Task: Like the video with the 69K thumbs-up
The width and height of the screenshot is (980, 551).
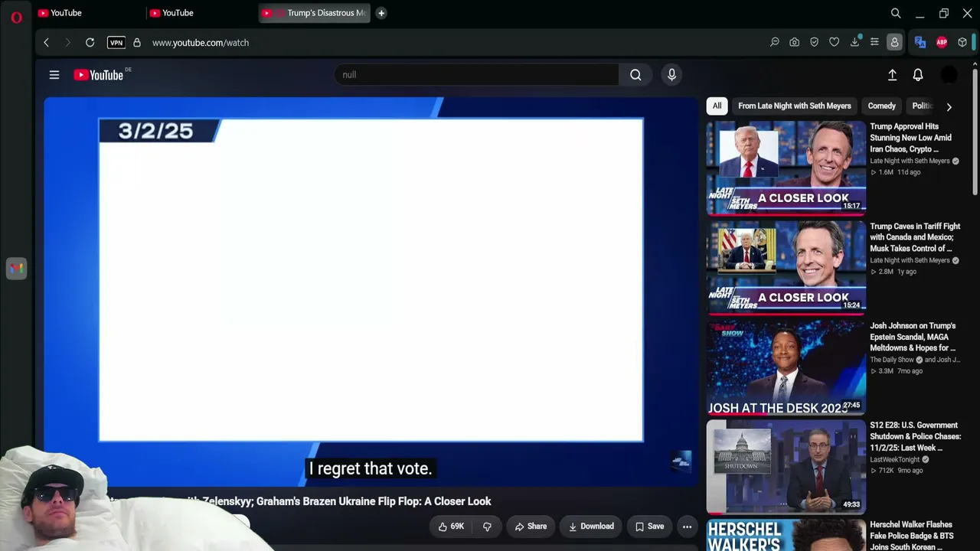Action: [451, 527]
